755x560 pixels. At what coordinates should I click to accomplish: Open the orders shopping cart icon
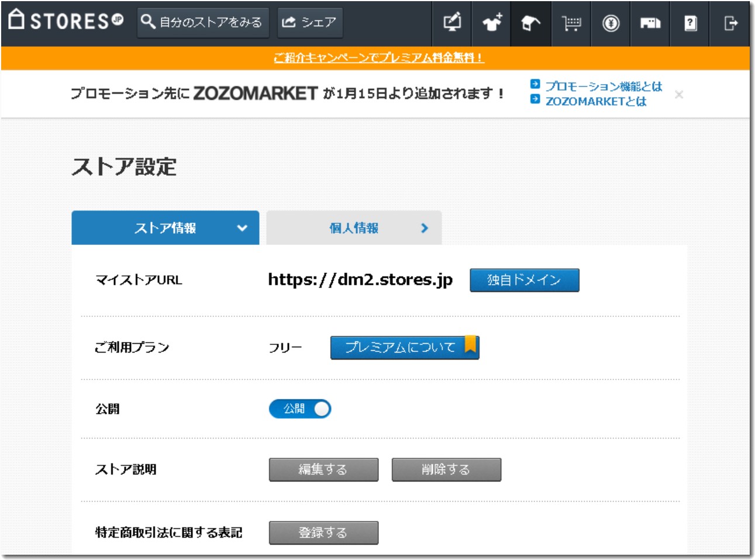(x=571, y=23)
